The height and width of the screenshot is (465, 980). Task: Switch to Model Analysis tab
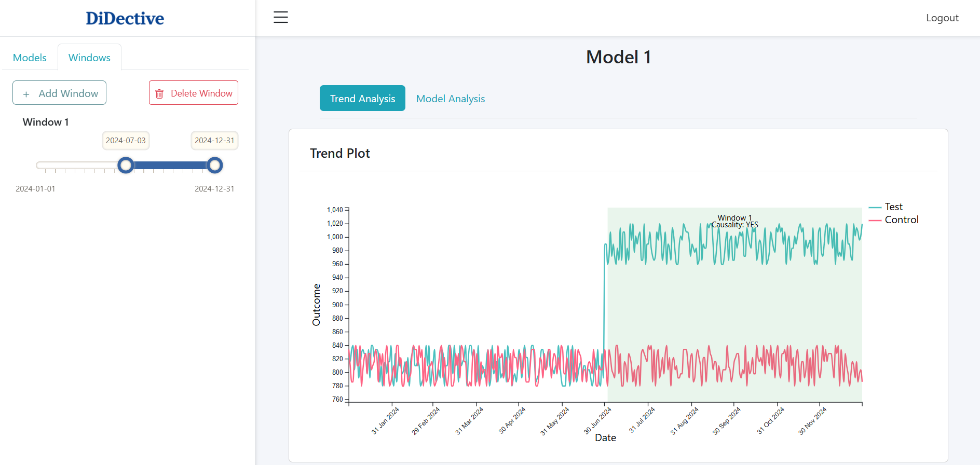pyautogui.click(x=451, y=99)
